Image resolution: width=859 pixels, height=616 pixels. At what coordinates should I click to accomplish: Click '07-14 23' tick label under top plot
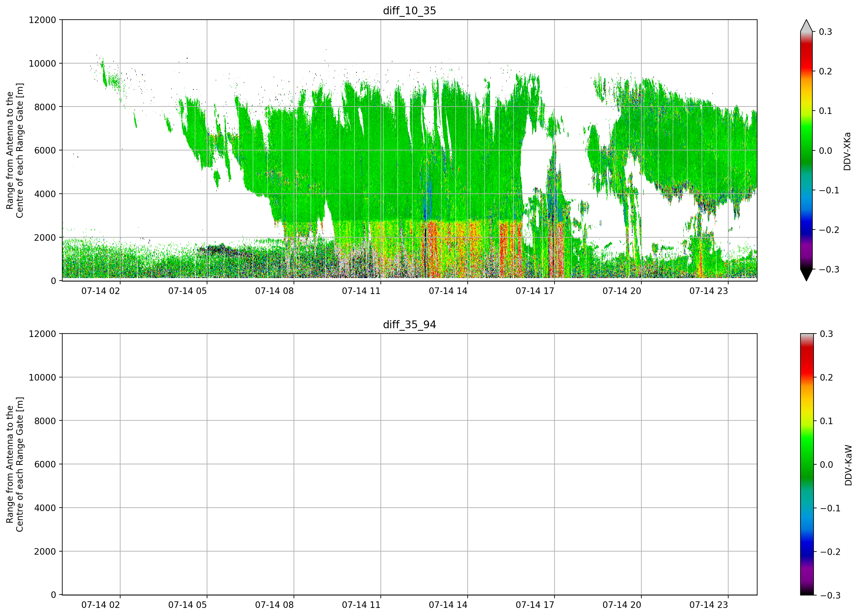[709, 291]
